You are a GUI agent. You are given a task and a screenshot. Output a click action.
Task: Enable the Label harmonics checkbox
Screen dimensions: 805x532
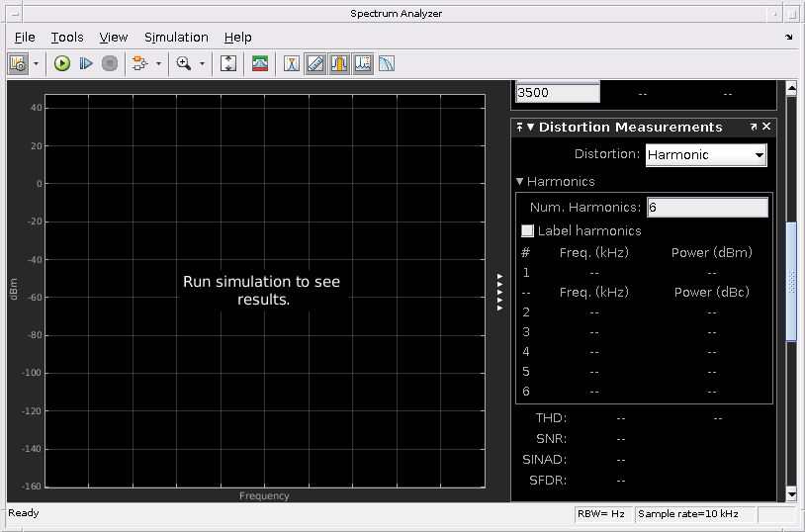(528, 231)
